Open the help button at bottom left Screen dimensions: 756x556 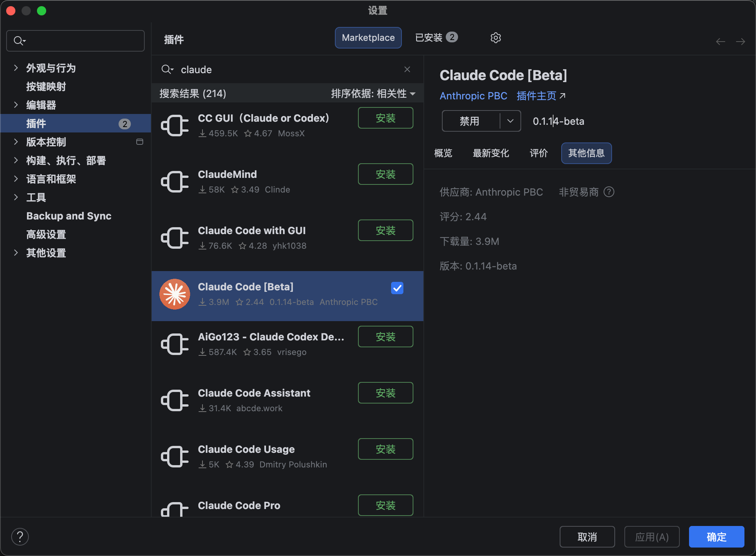tap(20, 537)
